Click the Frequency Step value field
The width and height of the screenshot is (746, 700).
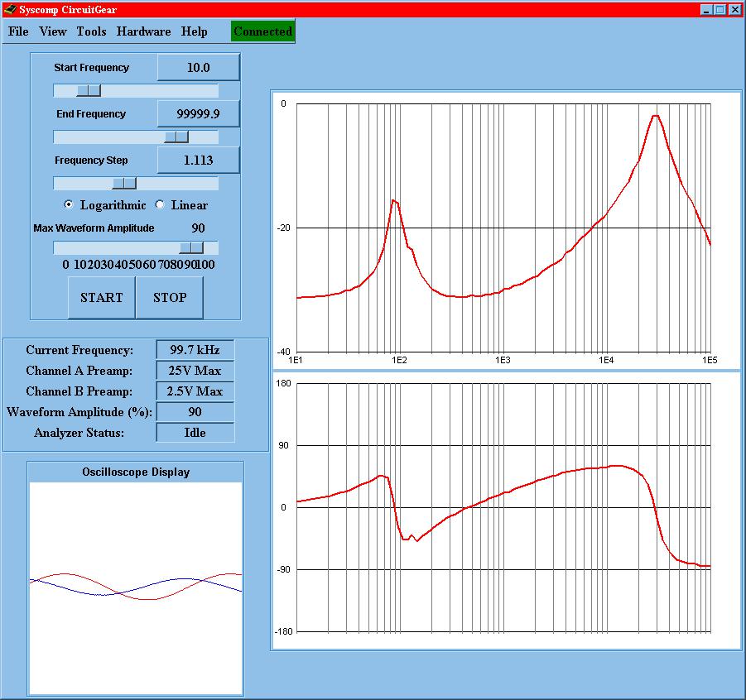click(x=199, y=161)
